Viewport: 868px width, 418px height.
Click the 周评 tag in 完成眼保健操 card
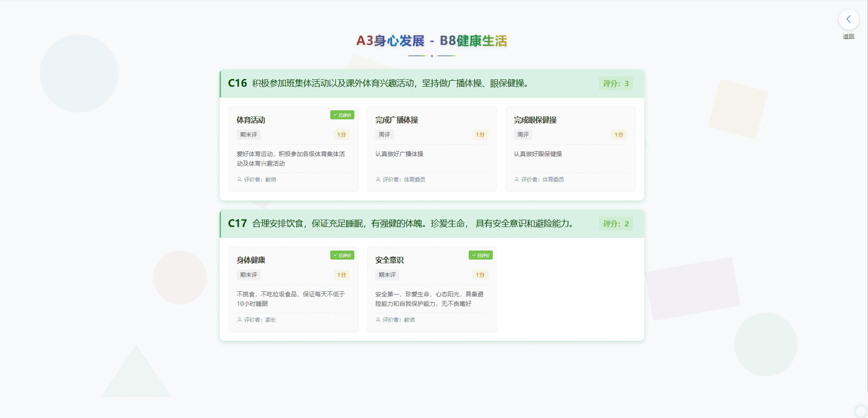(x=522, y=134)
